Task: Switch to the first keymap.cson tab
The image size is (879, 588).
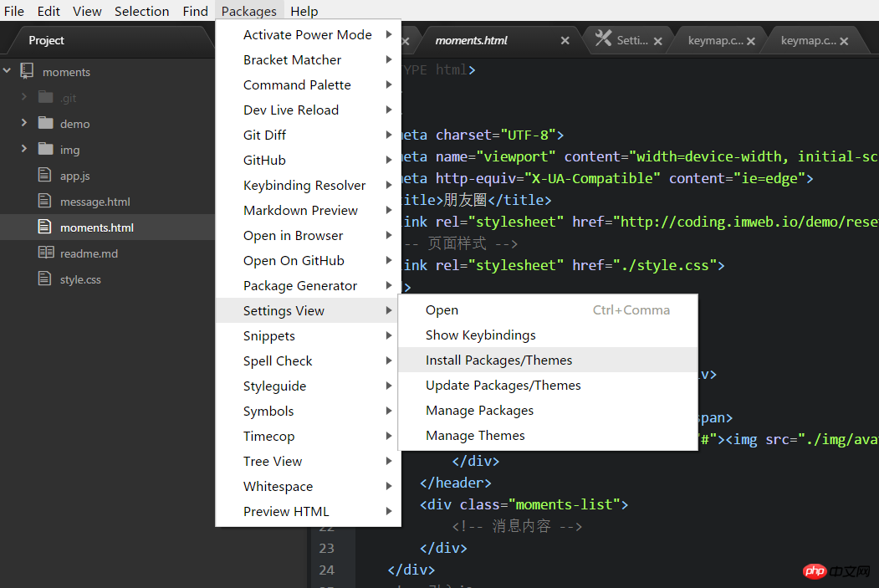Action: click(x=715, y=40)
